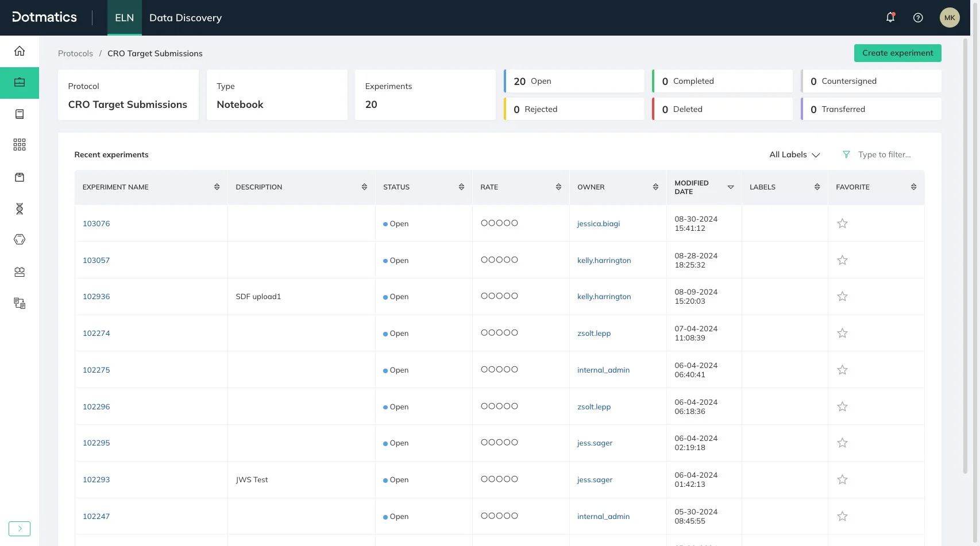The image size is (980, 546).
Task: Open the notebook sidebar icon
Action: pos(20,114)
